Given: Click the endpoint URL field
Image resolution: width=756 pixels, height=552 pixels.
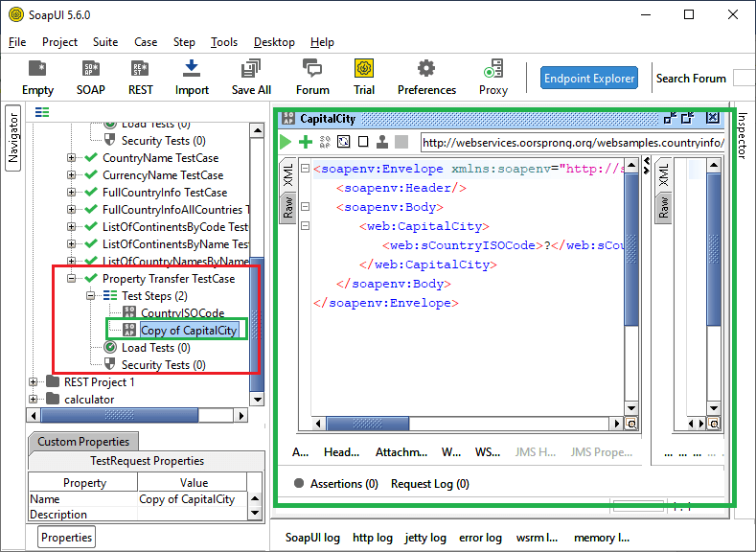Looking at the screenshot, I should pos(572,143).
